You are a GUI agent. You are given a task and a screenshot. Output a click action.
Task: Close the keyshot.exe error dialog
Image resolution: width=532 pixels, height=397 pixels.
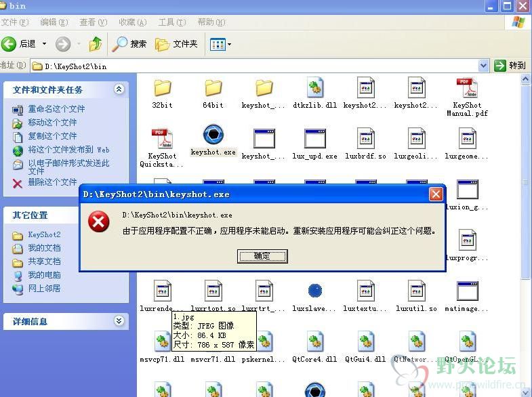click(x=436, y=194)
